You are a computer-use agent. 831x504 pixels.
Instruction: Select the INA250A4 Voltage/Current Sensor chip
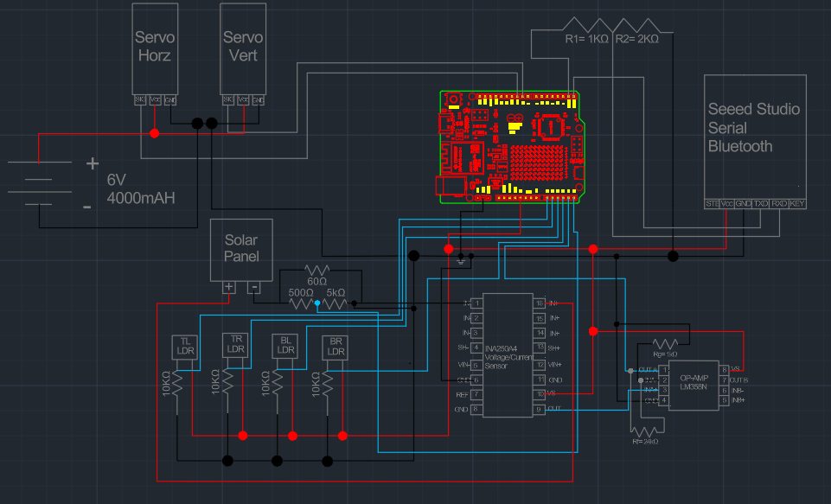(508, 354)
